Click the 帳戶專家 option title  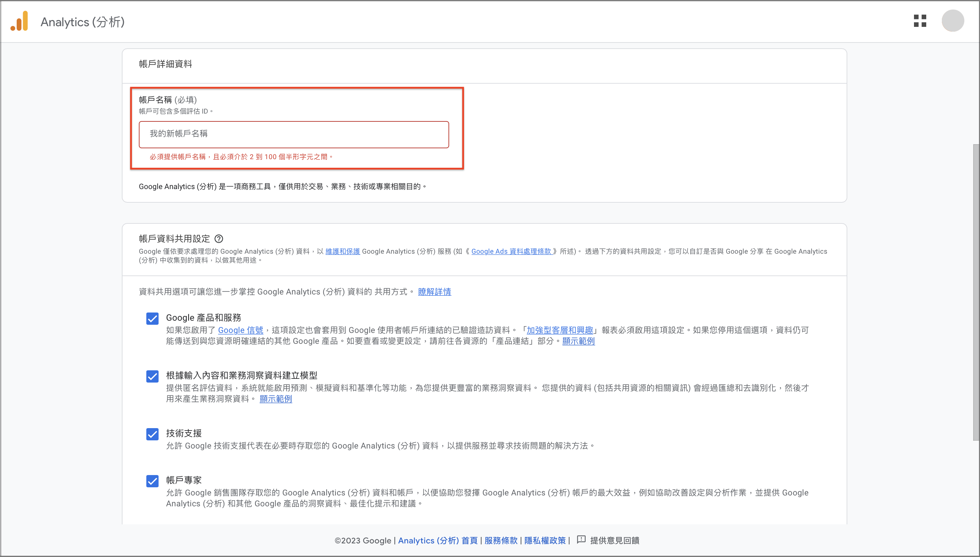pos(184,480)
